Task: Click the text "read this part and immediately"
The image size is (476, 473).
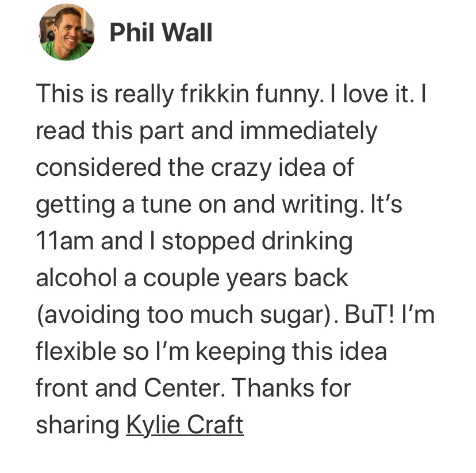Action: (x=206, y=131)
